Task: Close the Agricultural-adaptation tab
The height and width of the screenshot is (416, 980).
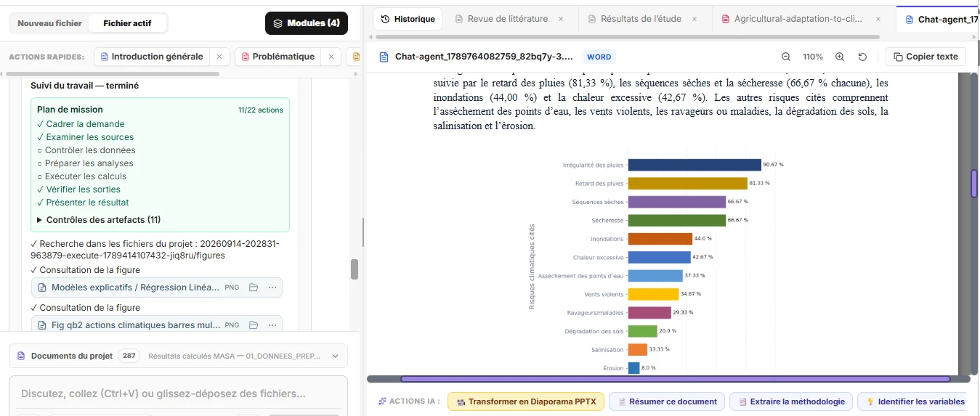Action: click(x=878, y=19)
